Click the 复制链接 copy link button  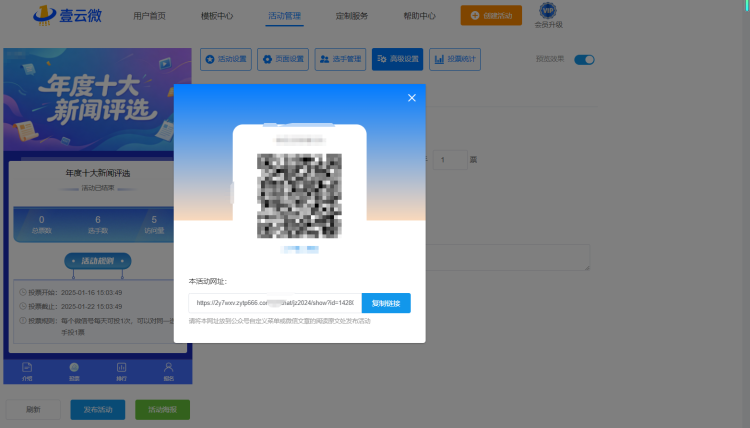coord(386,303)
